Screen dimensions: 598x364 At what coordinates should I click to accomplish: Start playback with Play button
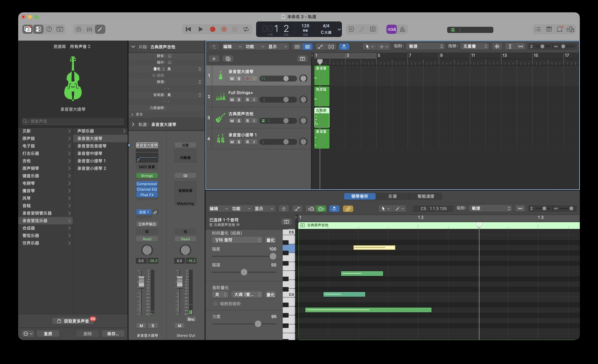(x=200, y=29)
